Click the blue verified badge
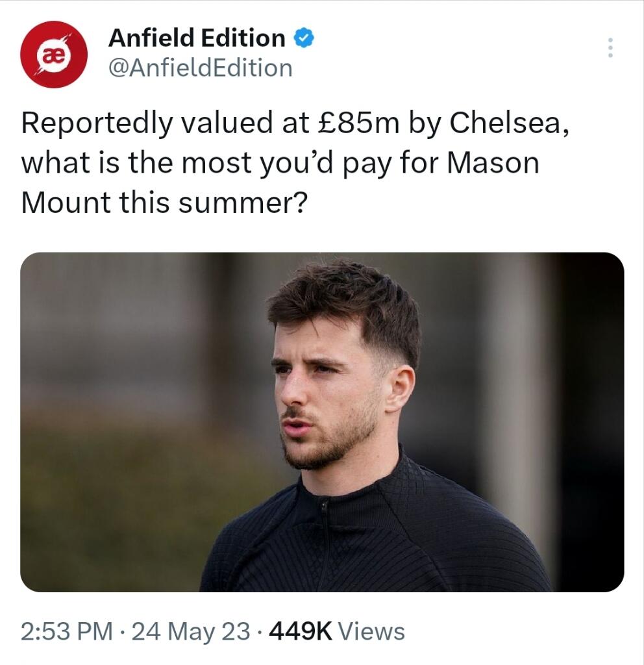644x665 pixels. 304,38
